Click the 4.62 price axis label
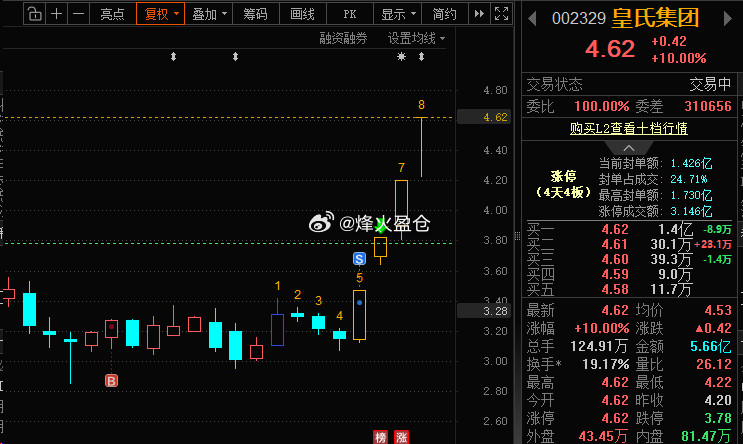 [484, 117]
